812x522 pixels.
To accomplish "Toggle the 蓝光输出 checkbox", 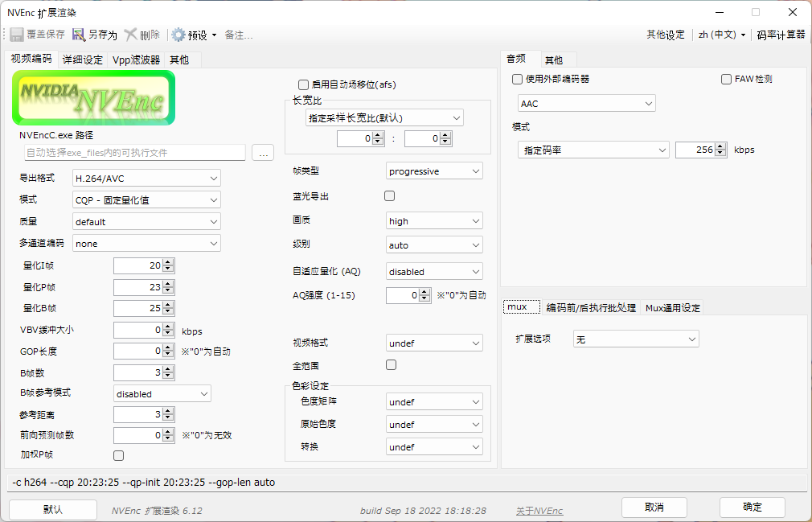I will 389,195.
